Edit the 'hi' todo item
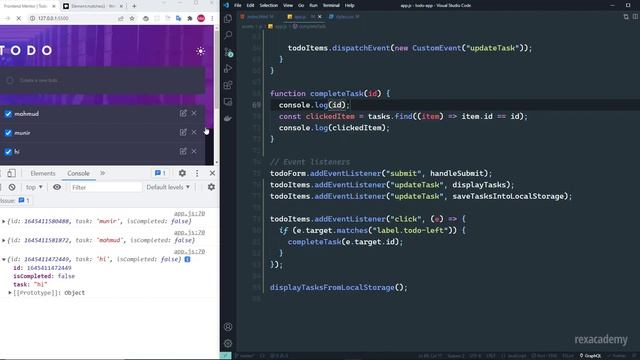 tap(183, 151)
